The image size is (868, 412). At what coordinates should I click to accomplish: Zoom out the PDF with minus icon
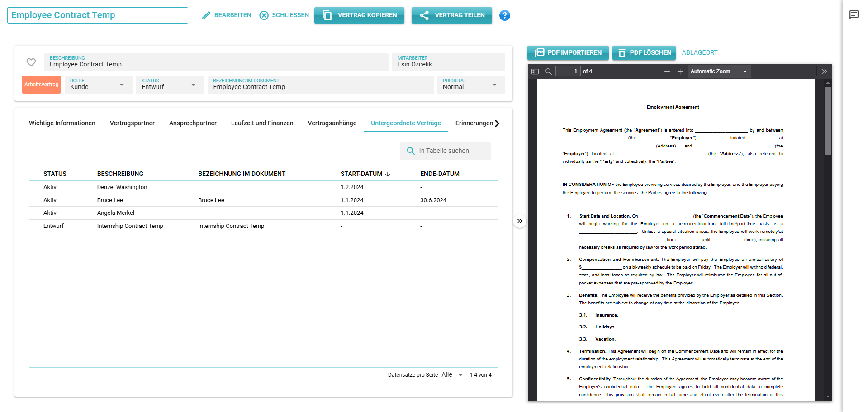pos(667,71)
